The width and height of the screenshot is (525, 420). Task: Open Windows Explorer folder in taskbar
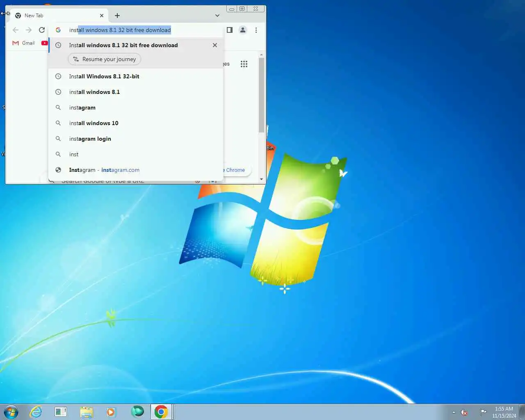[87, 412]
